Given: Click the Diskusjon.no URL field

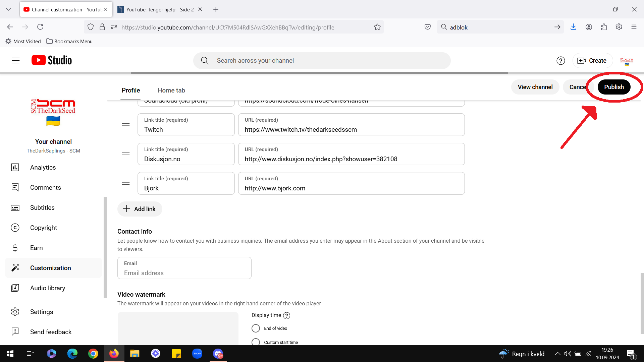Looking at the screenshot, I should [351, 154].
